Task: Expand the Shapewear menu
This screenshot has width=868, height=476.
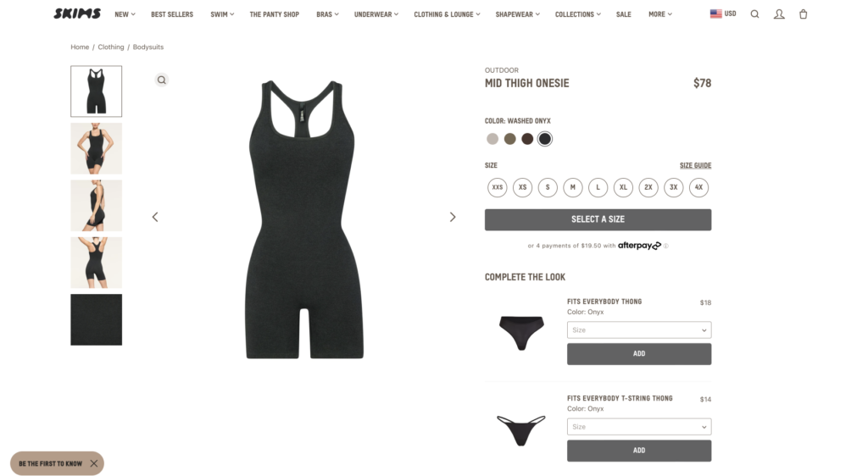Action: pos(518,14)
